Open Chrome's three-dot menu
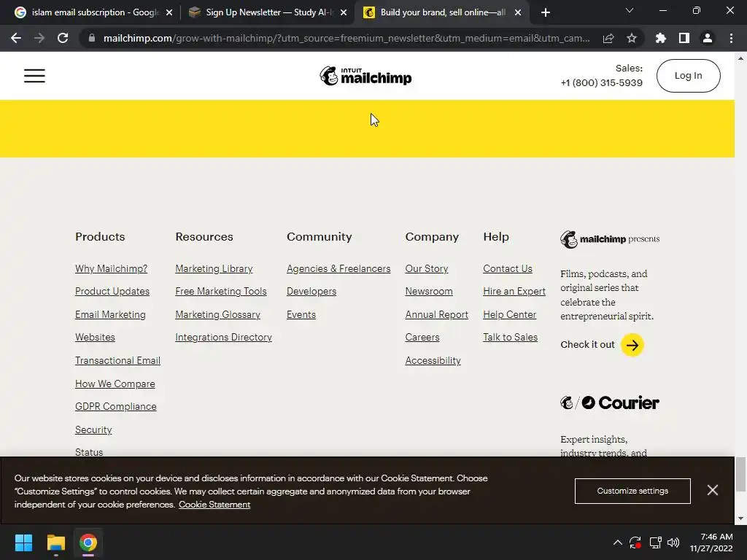The height and width of the screenshot is (560, 747). pos(731,38)
